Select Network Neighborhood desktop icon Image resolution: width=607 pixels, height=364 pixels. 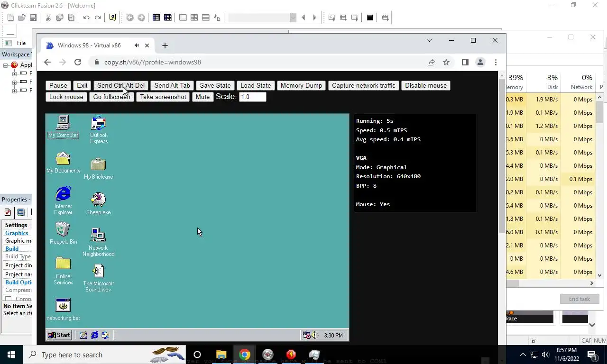click(x=98, y=242)
